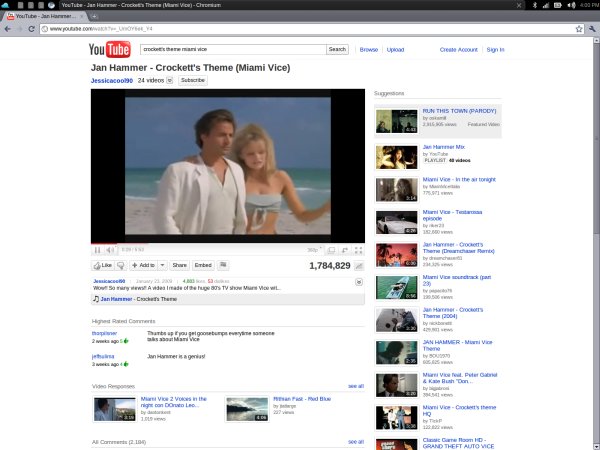Viewport: 600px width, 450px height.
Task: Close the YouTube browser tab
Action: point(82,16)
